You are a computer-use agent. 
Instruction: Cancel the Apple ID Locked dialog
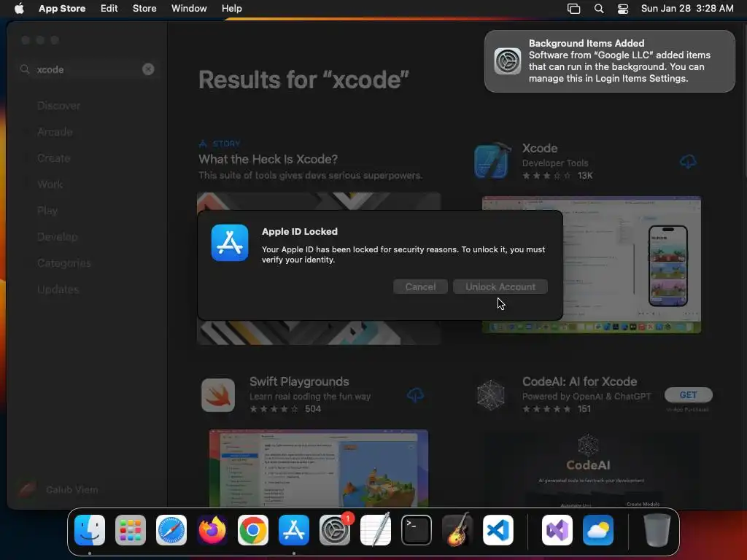click(x=420, y=287)
